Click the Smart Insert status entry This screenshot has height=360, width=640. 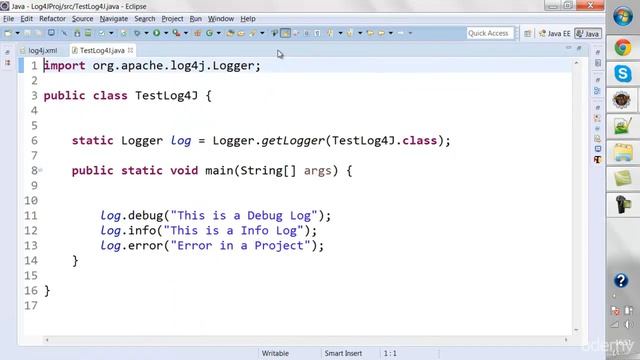pos(343,353)
